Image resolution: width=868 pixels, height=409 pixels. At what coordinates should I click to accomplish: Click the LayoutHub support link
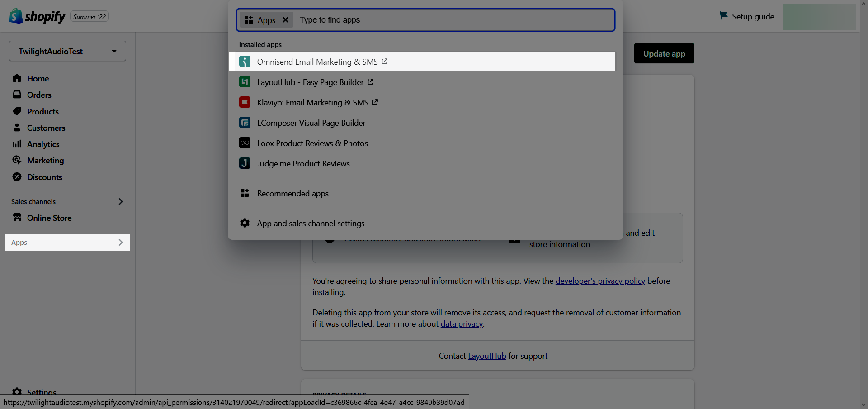pyautogui.click(x=487, y=356)
